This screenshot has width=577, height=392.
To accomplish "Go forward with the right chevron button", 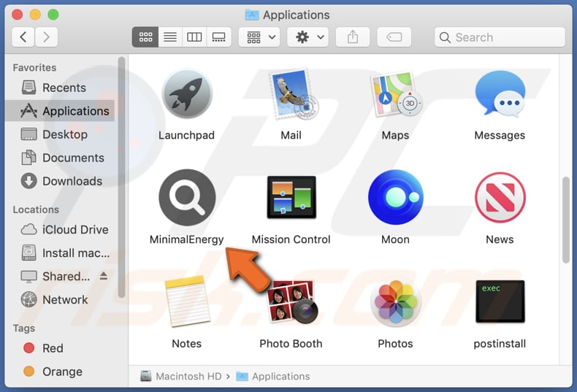I will pos(46,37).
